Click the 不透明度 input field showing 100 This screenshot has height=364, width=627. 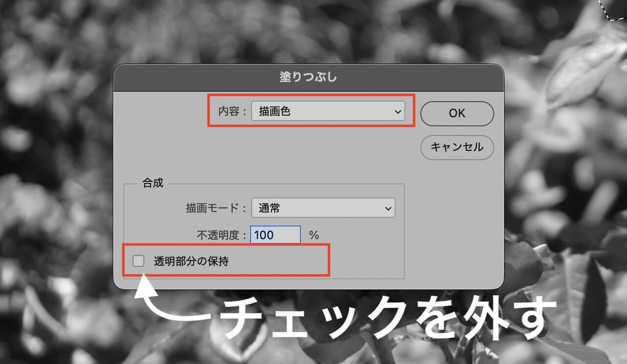click(x=276, y=235)
